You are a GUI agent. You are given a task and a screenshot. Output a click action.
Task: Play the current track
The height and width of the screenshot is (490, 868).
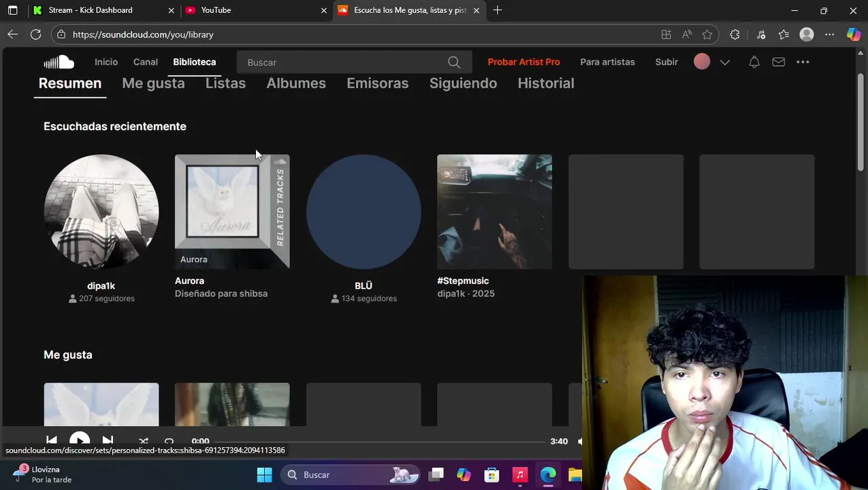tap(80, 440)
